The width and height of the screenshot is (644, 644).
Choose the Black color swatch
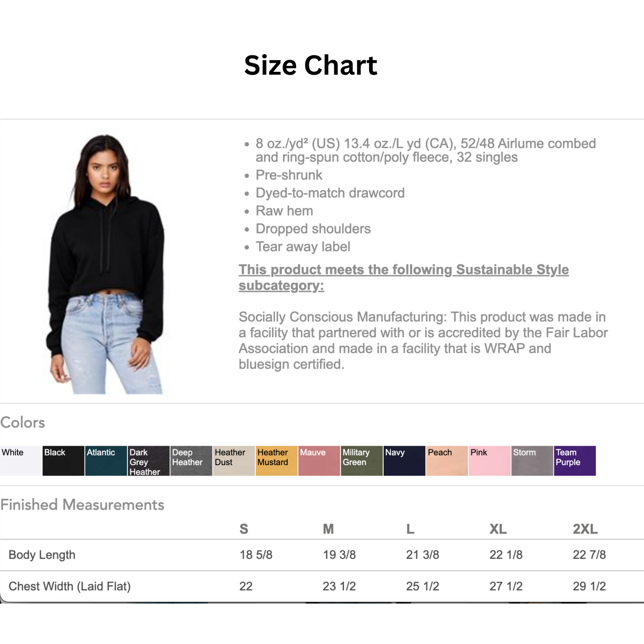pos(63,460)
